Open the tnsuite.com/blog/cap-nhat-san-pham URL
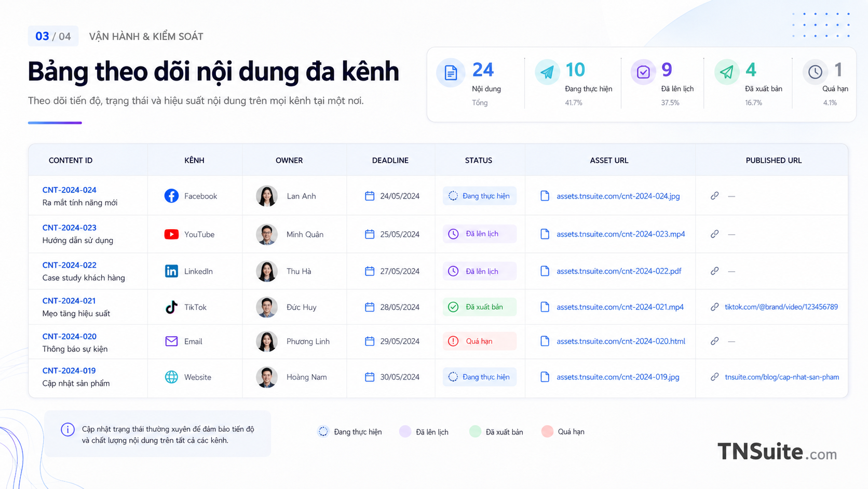This screenshot has height=489, width=868. point(782,377)
